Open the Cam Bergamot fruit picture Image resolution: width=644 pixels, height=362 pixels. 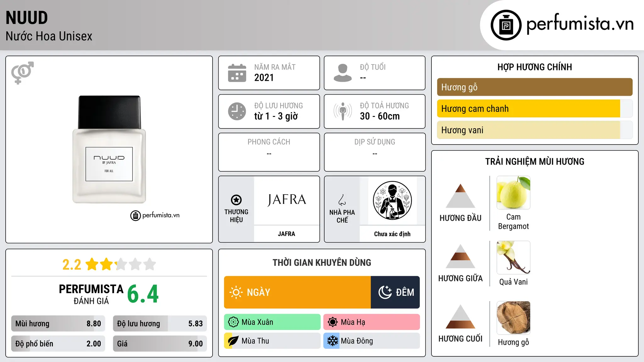point(514,193)
